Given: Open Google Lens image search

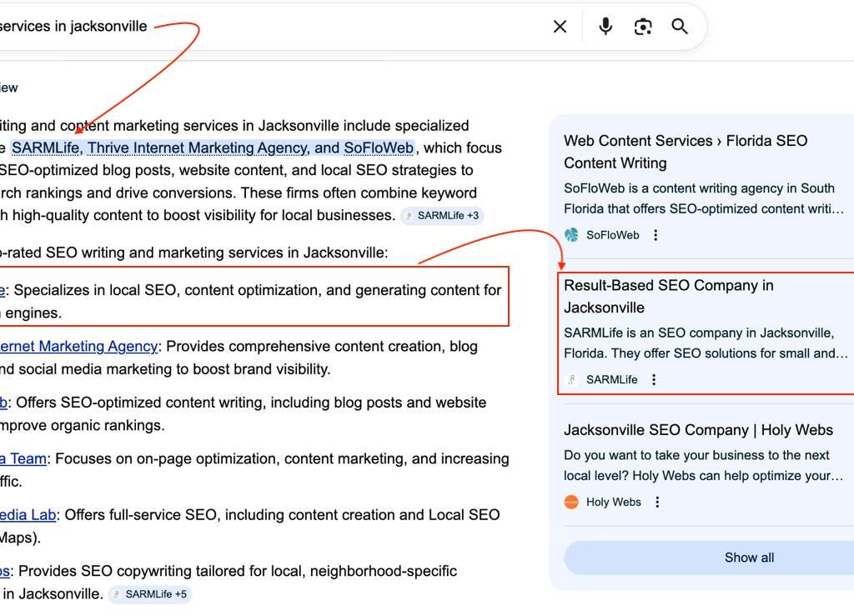Looking at the screenshot, I should click(642, 26).
